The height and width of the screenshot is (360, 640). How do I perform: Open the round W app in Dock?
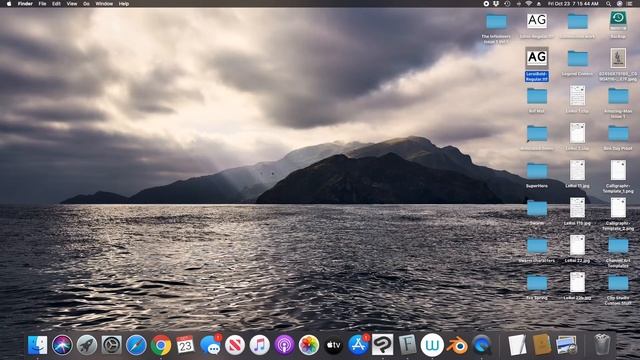[x=432, y=345]
